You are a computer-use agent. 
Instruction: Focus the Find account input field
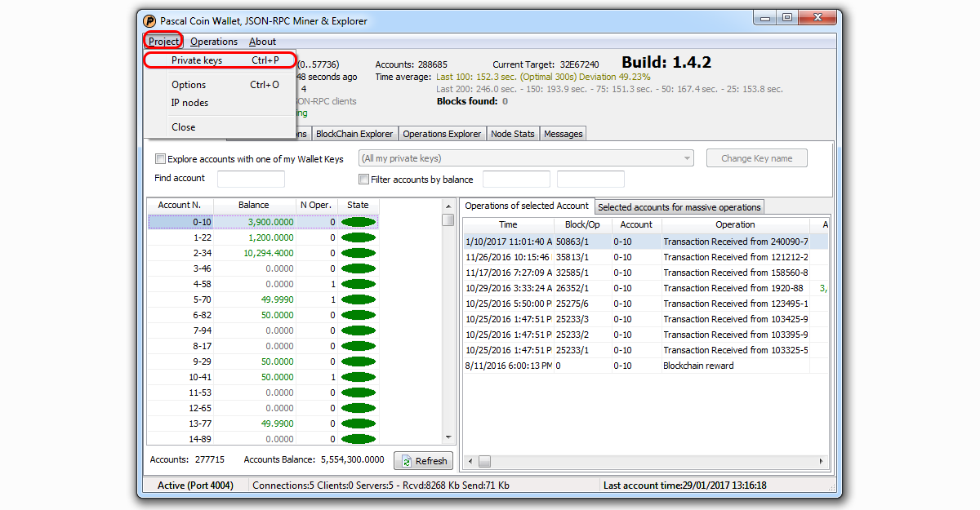click(x=251, y=179)
